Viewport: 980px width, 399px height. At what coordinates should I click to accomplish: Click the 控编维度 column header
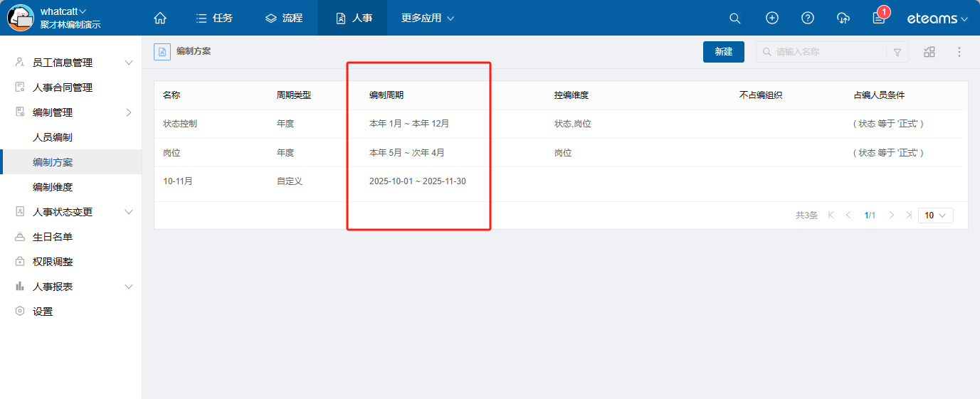tap(571, 95)
